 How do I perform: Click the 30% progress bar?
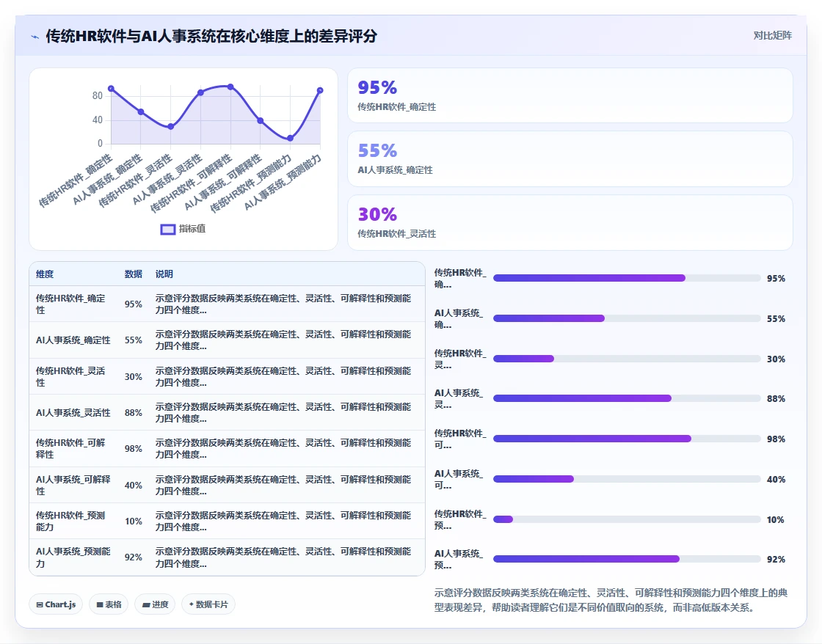(x=627, y=359)
